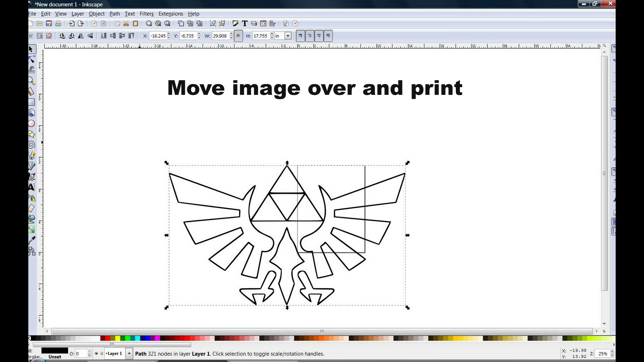
Task: Expand the Layer 1 dropdown
Action: click(129, 354)
